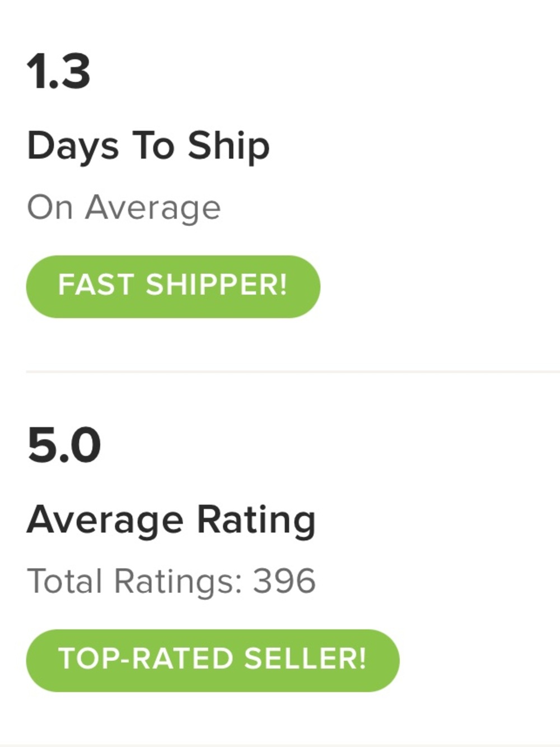Screen dimensions: 560x747
Task: Click the word Rating in the heading
Action: pos(256,520)
